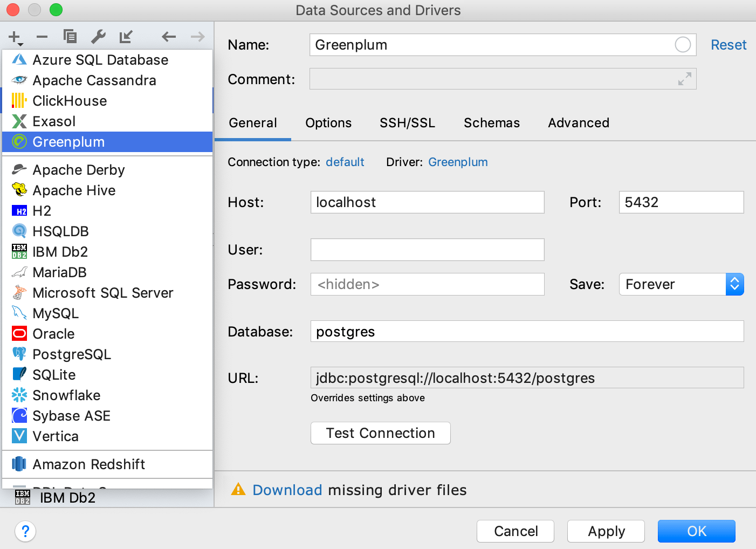This screenshot has height=549, width=756.
Task: Click the make global arrow icon
Action: (126, 37)
